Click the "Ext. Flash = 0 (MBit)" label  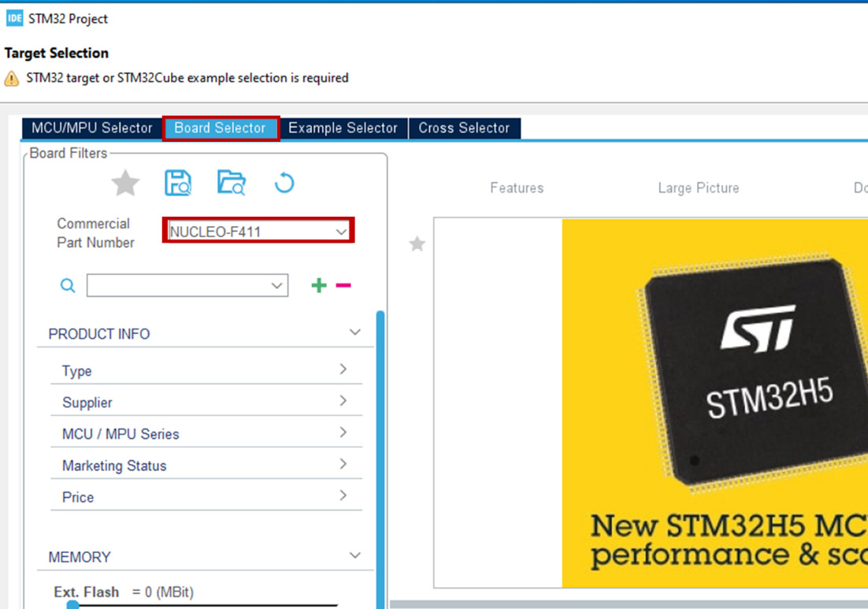tap(124, 592)
